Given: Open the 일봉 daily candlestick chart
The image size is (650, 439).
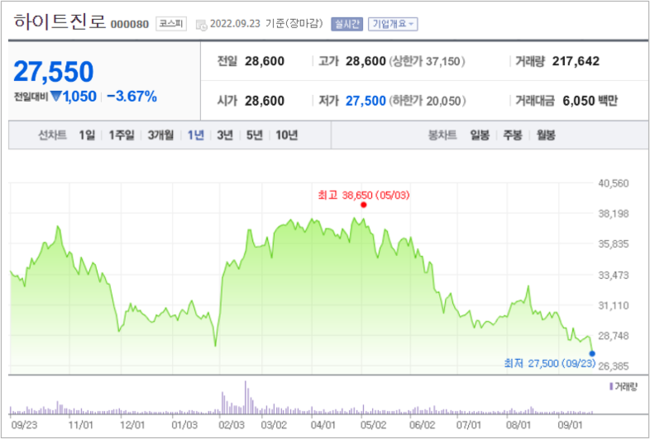Looking at the screenshot, I should 483,134.
